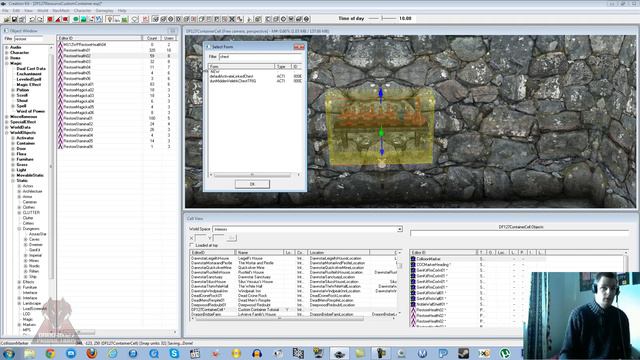
Task: Toggle the Loaded at top checkbox
Action: (191, 245)
